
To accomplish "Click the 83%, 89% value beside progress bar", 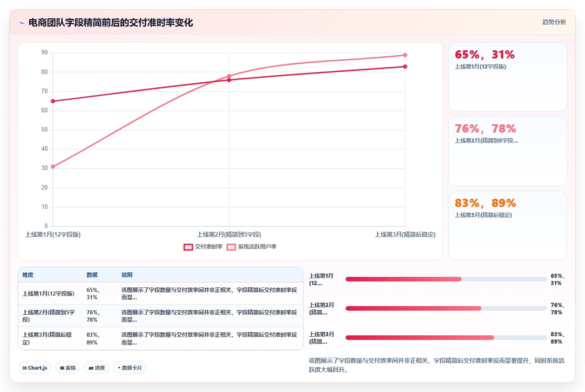I will pos(558,338).
